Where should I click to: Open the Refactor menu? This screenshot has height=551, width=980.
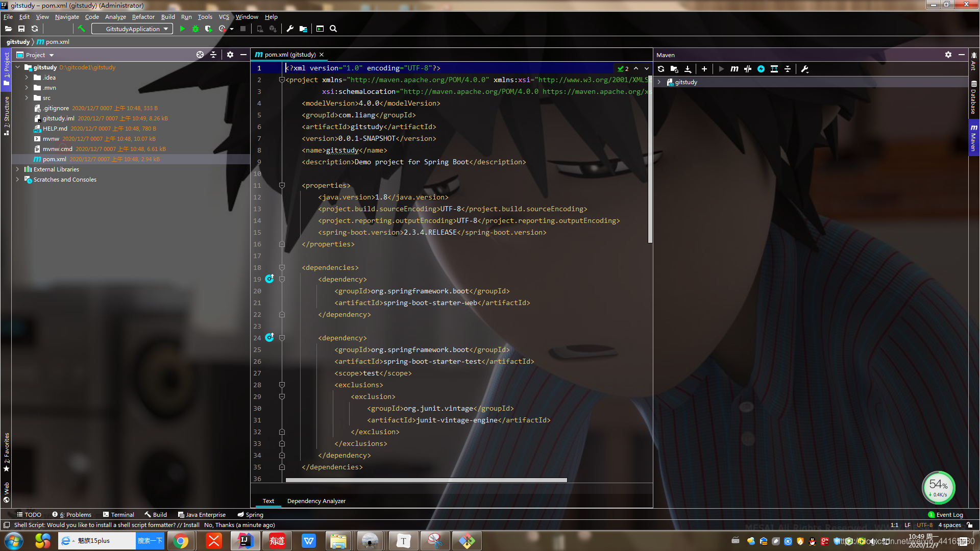[143, 17]
